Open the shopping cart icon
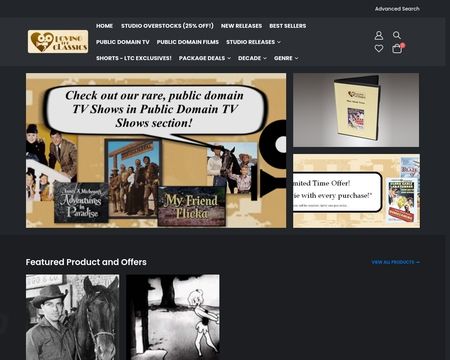This screenshot has width=450, height=360. [398, 48]
